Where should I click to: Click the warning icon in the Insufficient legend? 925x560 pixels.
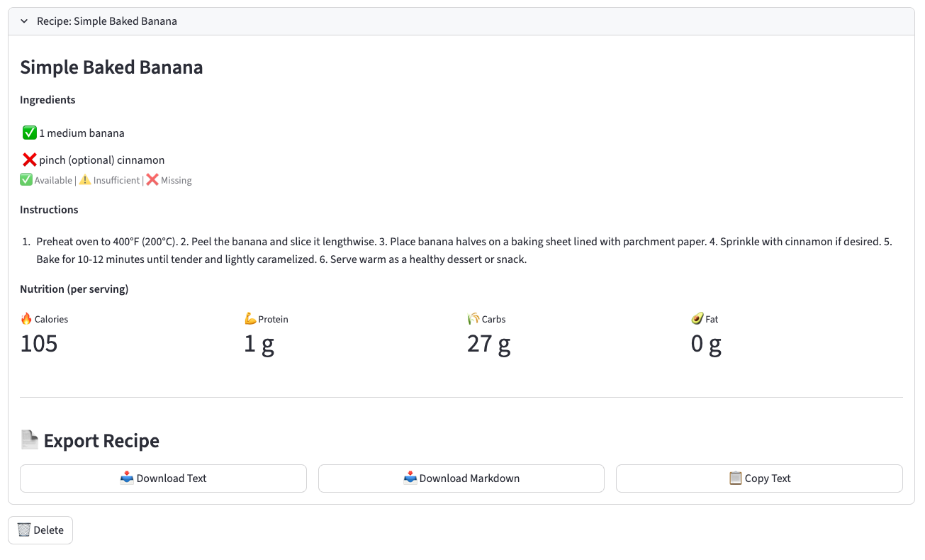pos(85,180)
